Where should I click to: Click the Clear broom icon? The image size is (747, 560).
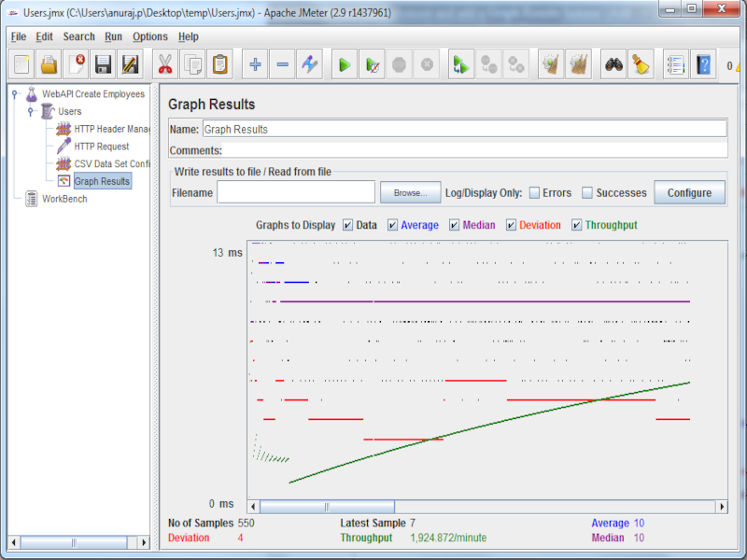(x=551, y=63)
